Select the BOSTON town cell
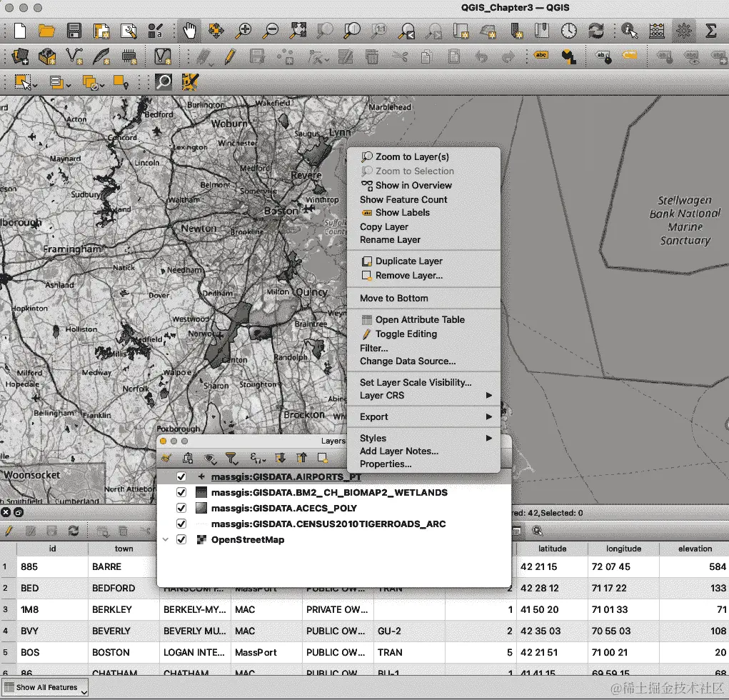This screenshot has width=729, height=700. point(111,652)
